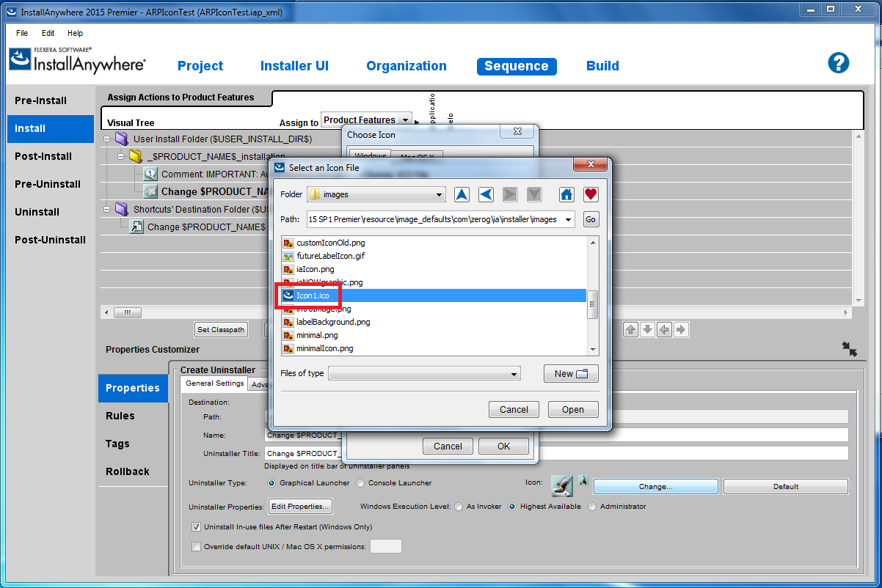Viewport: 882px width, 588px height.
Task: Select Post-Uninstall in the sidebar
Action: [x=51, y=240]
